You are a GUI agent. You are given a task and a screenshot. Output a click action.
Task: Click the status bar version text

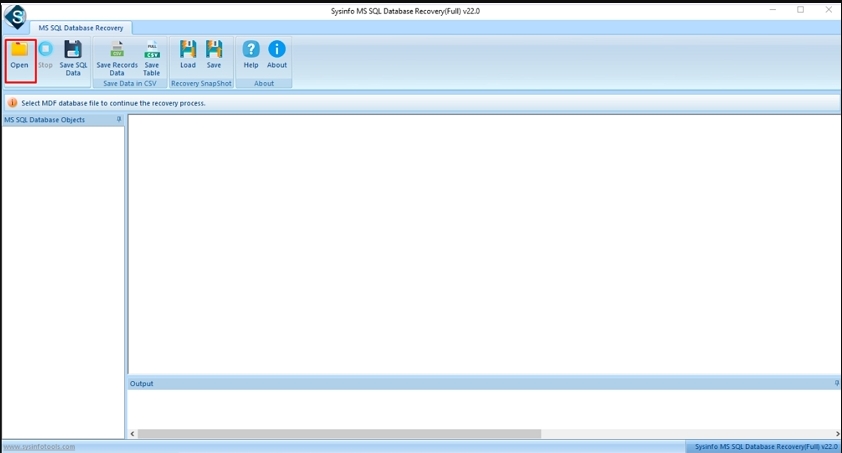(766, 447)
